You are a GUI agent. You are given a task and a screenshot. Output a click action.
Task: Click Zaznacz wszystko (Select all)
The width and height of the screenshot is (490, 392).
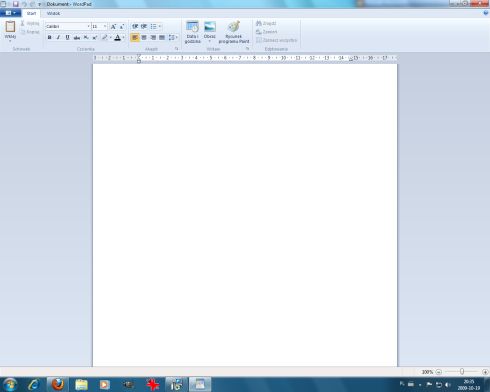point(276,40)
